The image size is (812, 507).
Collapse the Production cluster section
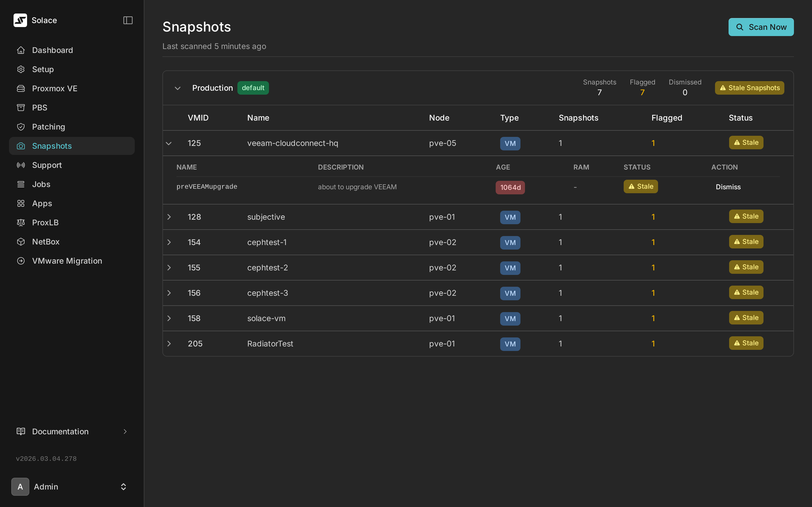pyautogui.click(x=178, y=88)
